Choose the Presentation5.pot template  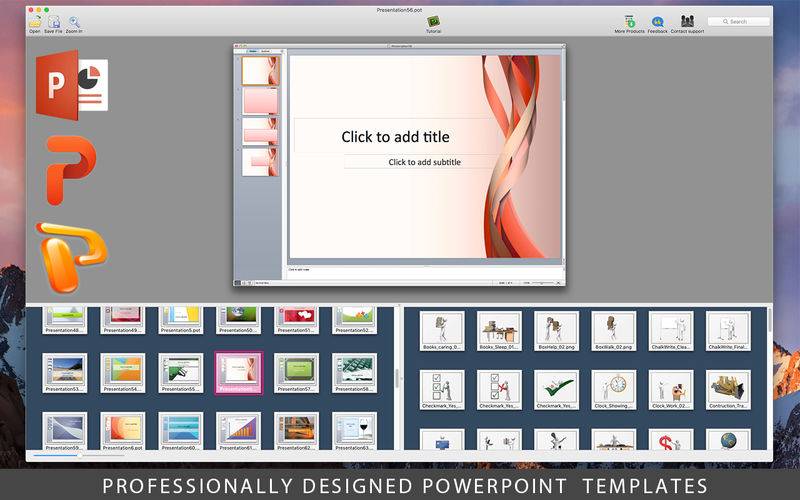(x=181, y=320)
